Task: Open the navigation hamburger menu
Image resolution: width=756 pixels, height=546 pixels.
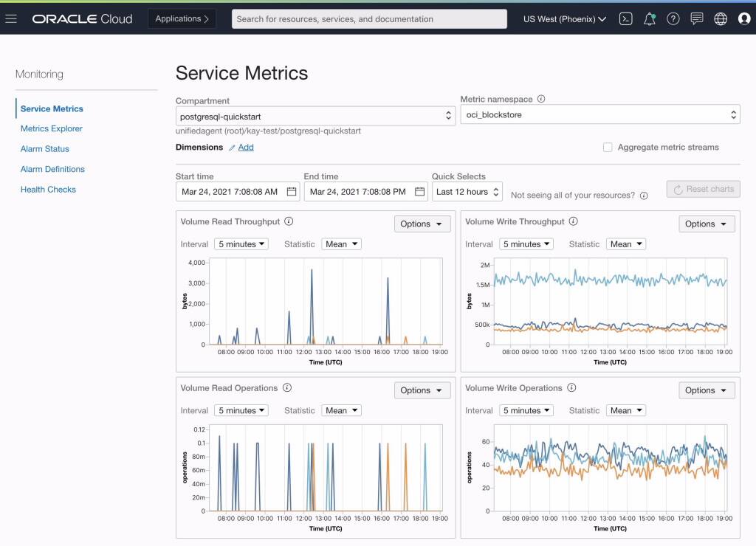Action: pos(11,18)
